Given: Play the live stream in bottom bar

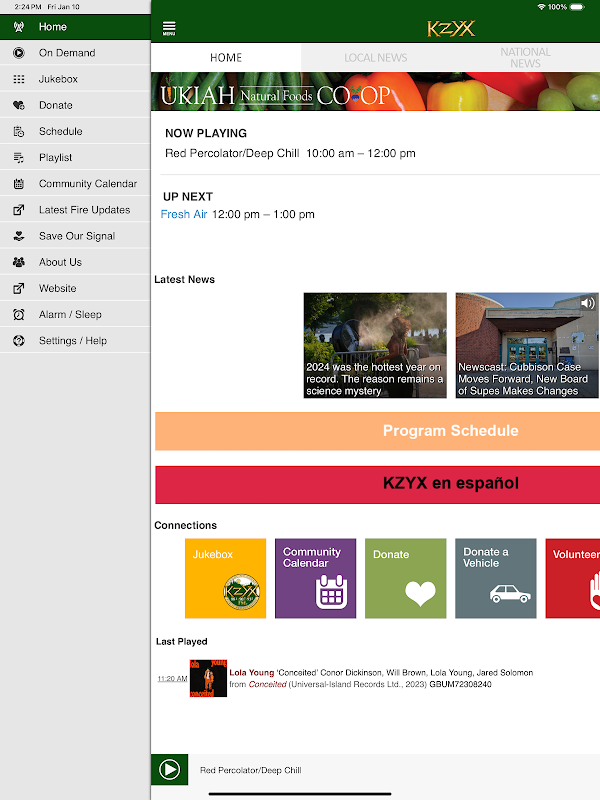Looking at the screenshot, I should coord(169,769).
